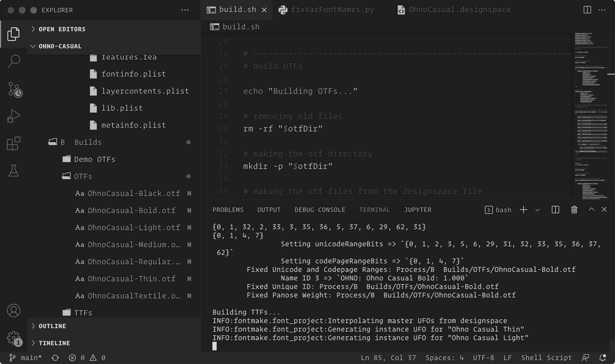
Task: Maximize the panel with the chevron
Action: [x=591, y=210]
